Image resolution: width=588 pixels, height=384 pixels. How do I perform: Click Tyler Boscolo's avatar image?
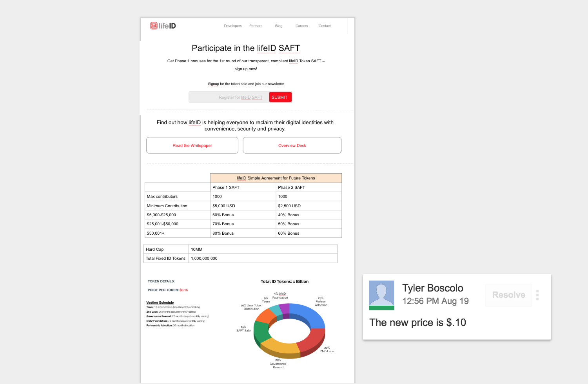382,295
